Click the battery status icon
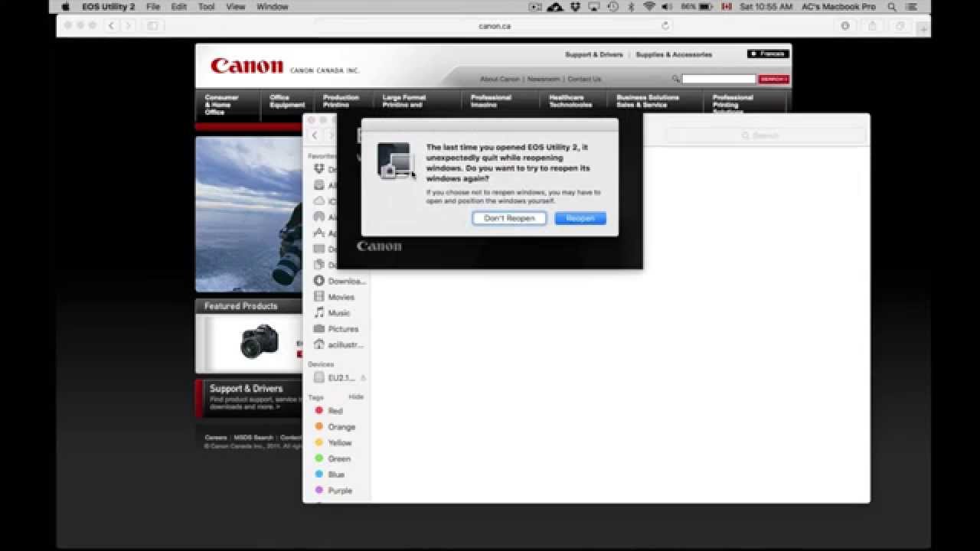 coord(706,7)
